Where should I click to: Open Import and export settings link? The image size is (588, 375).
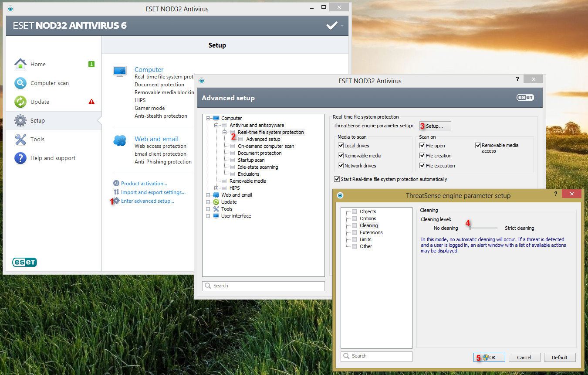(153, 192)
